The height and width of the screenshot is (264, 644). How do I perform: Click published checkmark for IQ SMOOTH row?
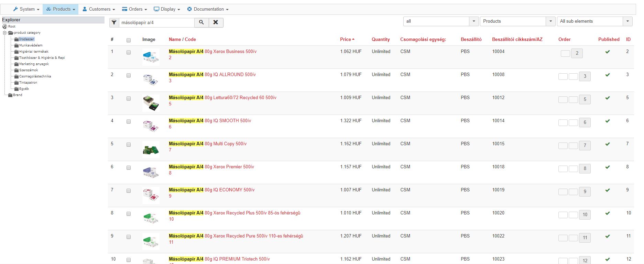pos(608,121)
